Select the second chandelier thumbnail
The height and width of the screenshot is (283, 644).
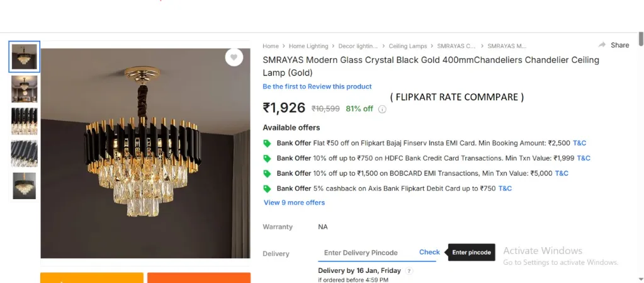tap(25, 89)
